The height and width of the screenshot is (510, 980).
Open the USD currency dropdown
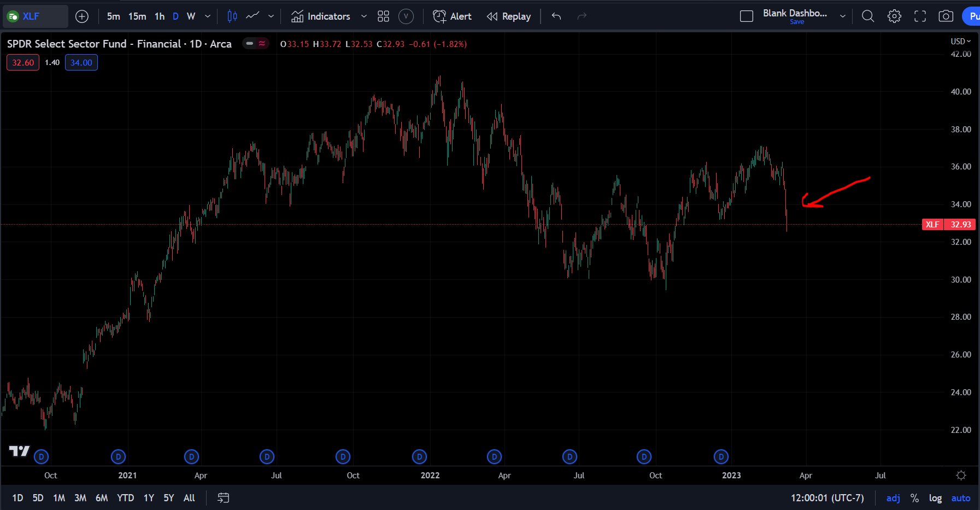[x=960, y=41]
